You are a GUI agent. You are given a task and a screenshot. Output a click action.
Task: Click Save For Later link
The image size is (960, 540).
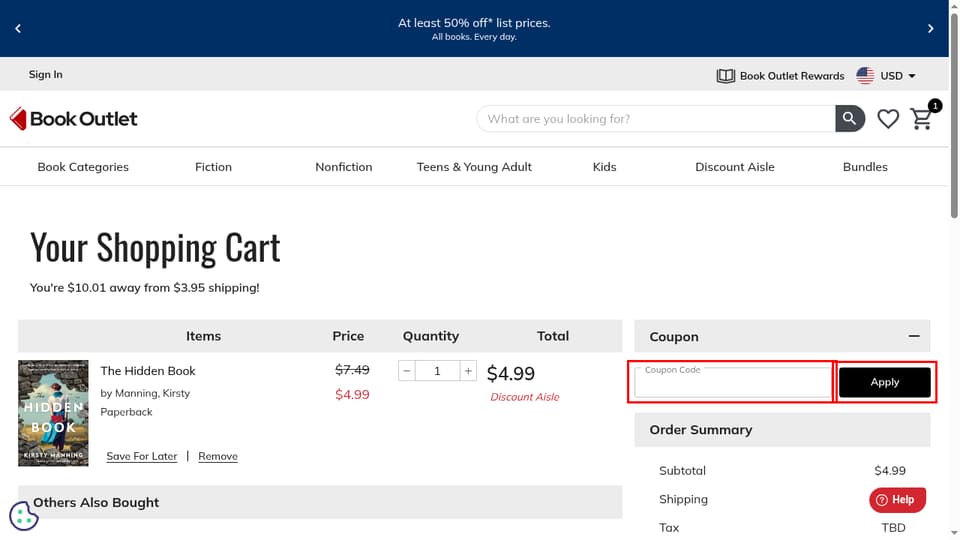coord(141,456)
